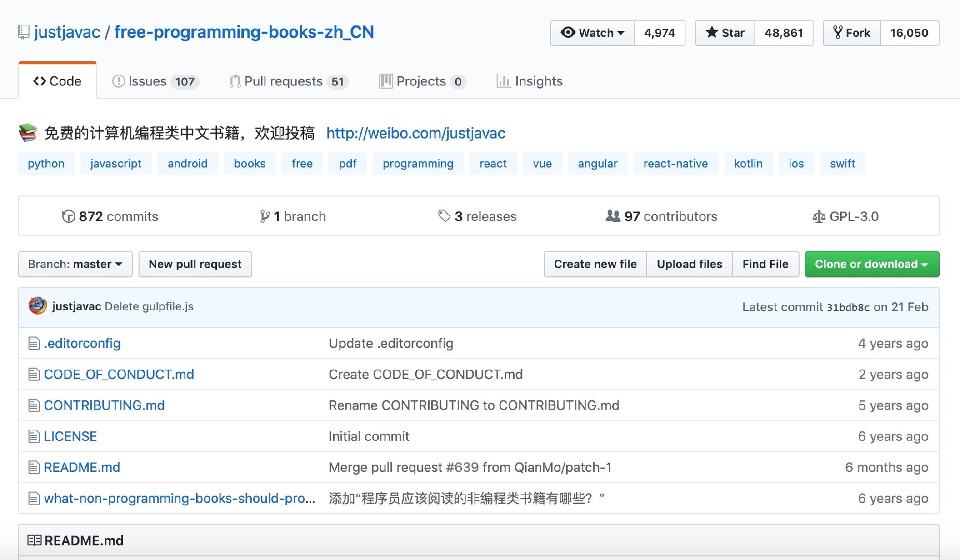Open the CODE_OF_CONDUCT.md file
The width and height of the screenshot is (960, 560).
119,374
